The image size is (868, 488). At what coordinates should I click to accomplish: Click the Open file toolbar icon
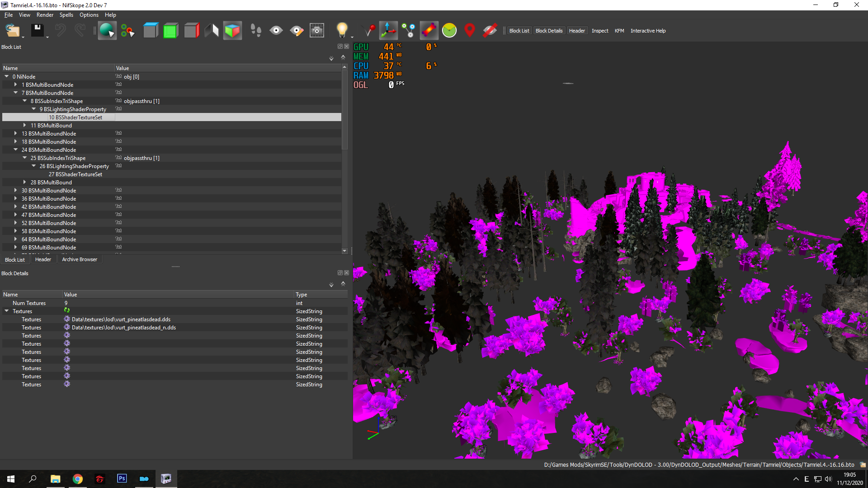click(12, 31)
